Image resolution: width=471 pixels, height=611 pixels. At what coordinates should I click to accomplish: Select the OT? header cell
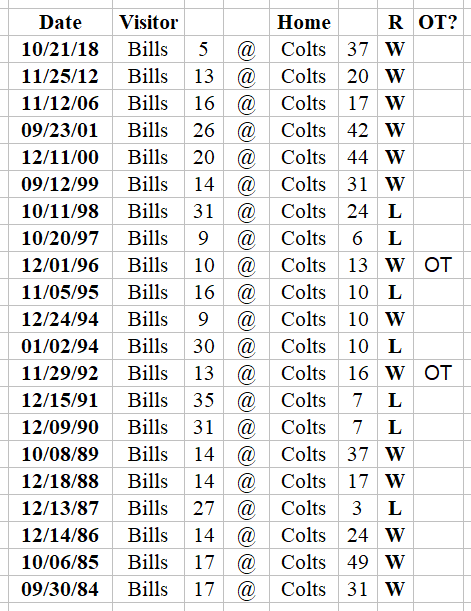(438, 22)
